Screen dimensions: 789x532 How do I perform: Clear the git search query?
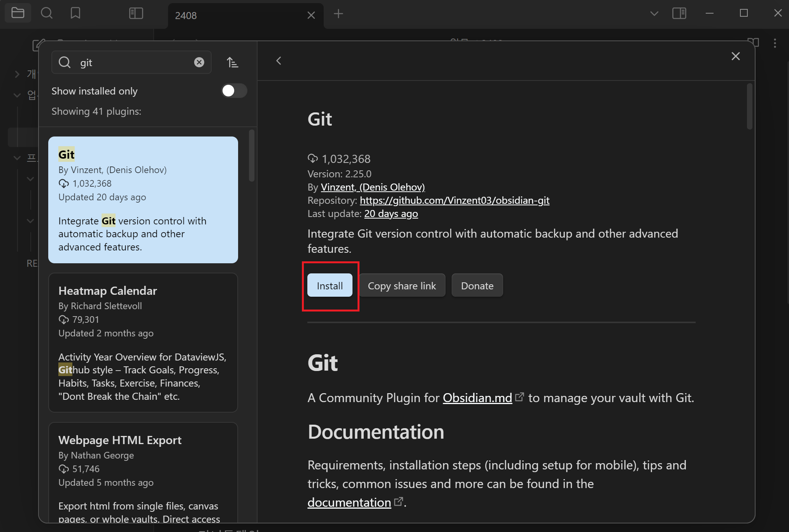199,62
